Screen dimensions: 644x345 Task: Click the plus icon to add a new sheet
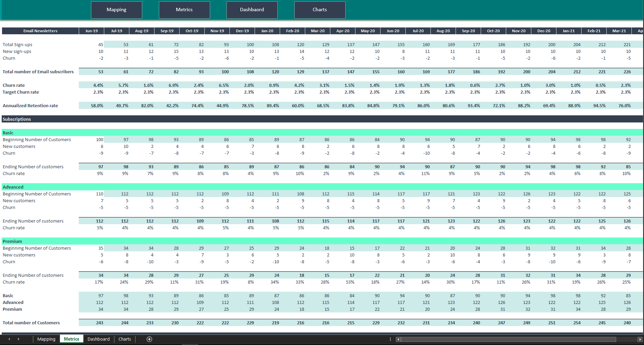tap(149, 339)
